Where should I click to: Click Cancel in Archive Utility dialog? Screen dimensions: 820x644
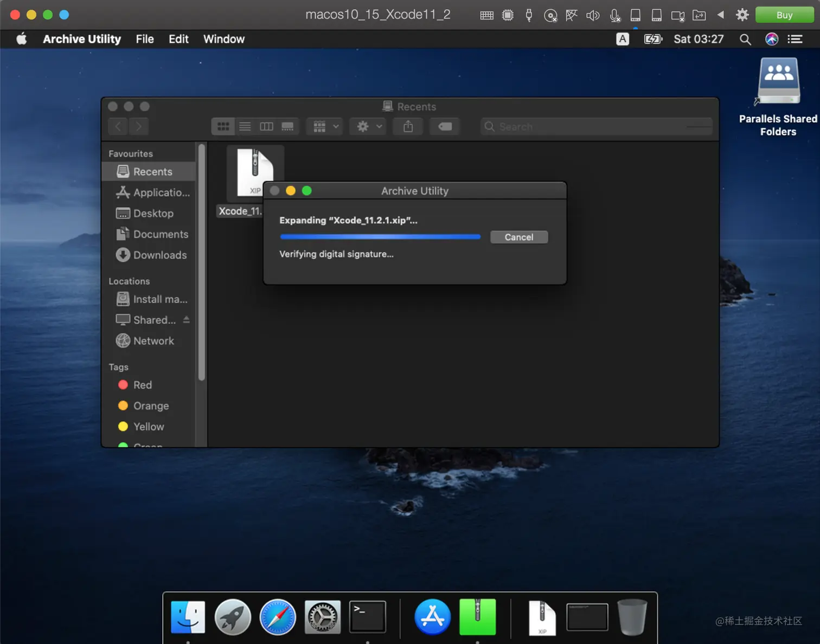click(519, 237)
